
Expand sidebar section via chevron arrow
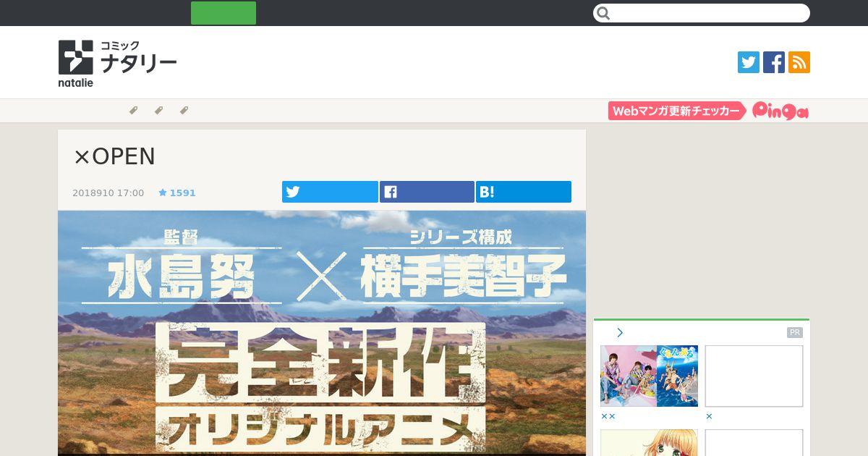[x=620, y=333]
